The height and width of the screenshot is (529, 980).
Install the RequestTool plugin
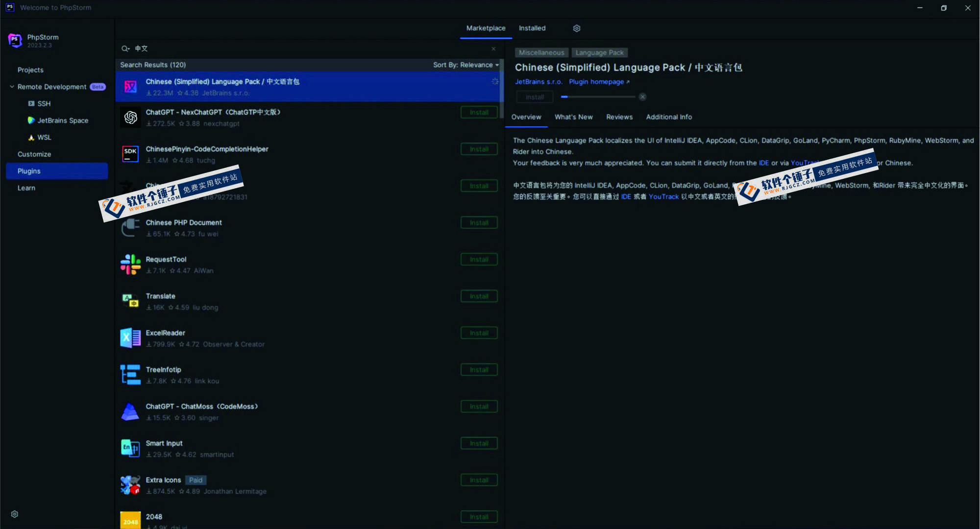(x=479, y=259)
